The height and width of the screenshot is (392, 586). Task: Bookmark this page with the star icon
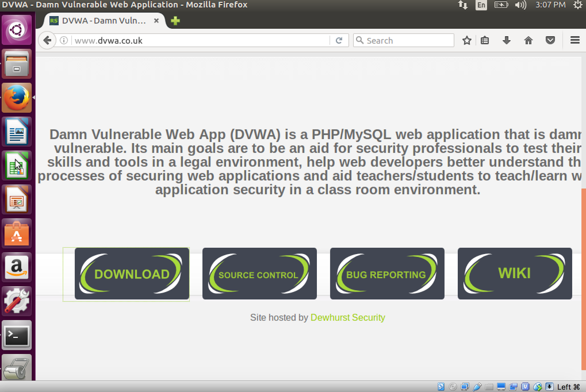click(x=467, y=40)
